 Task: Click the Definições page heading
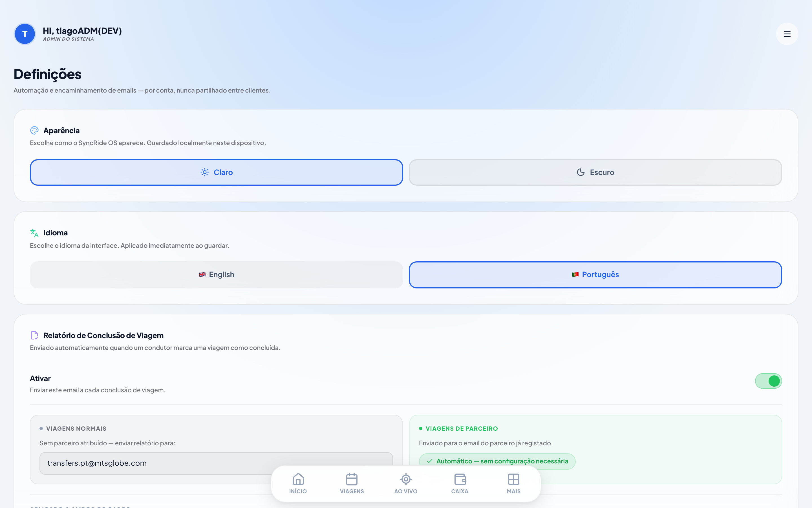(47, 74)
